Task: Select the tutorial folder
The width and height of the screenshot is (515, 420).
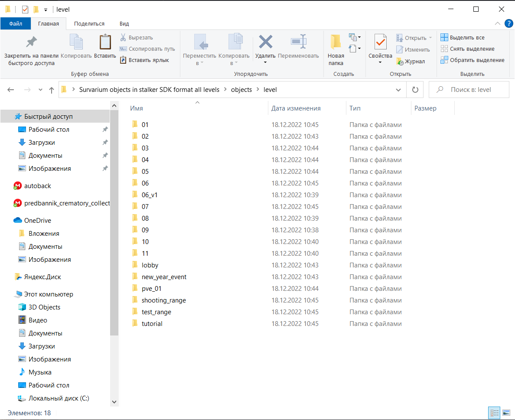Action: pyautogui.click(x=152, y=324)
